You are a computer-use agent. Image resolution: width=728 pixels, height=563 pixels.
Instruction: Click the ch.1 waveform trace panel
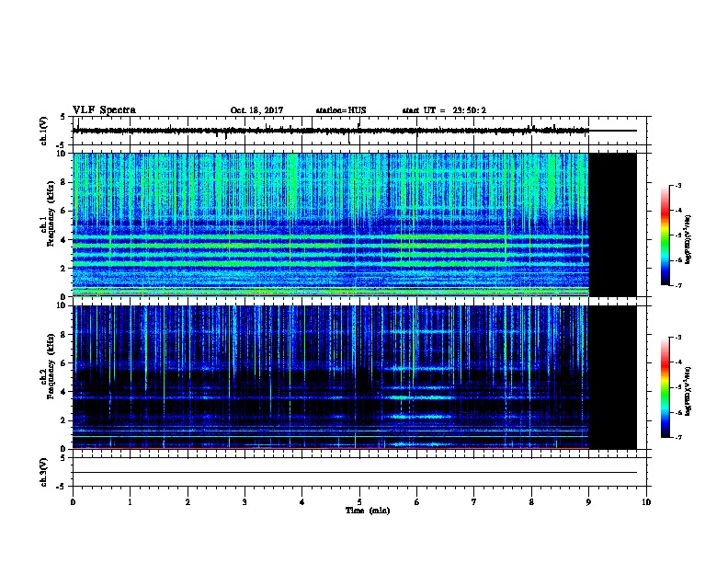361,131
